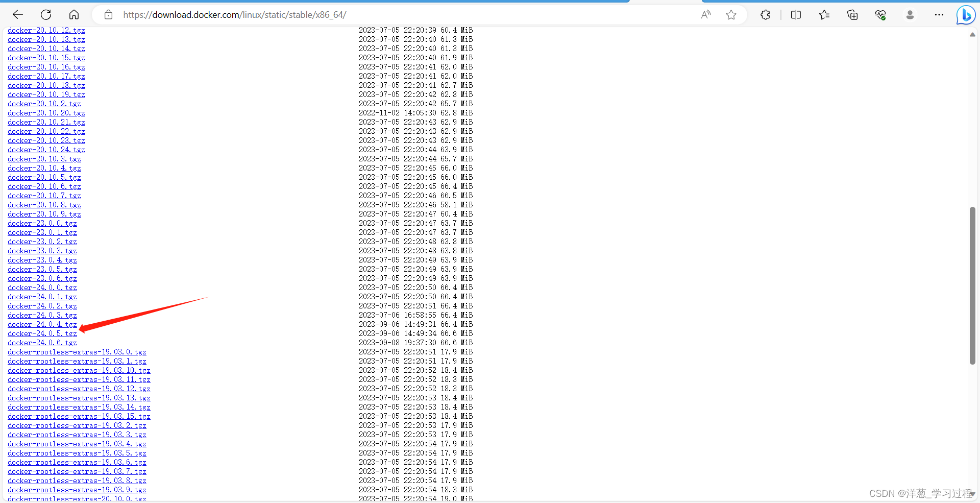Open docker-rootless-extras-19.03.0.tgz
The width and height of the screenshot is (980, 503).
(x=77, y=352)
